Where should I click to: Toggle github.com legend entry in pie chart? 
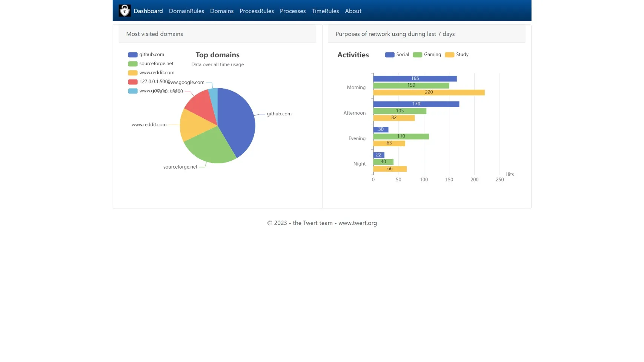[146, 55]
